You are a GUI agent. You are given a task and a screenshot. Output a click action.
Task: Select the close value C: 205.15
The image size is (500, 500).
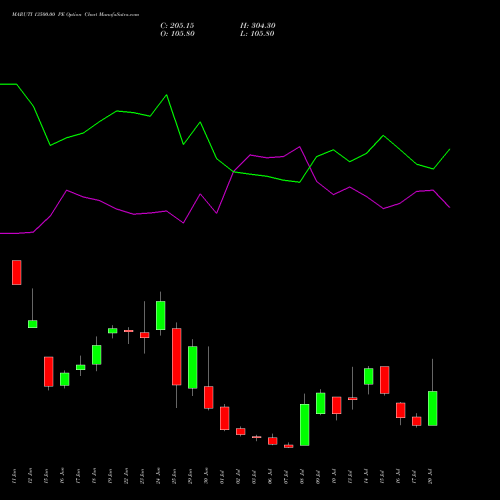tap(177, 26)
